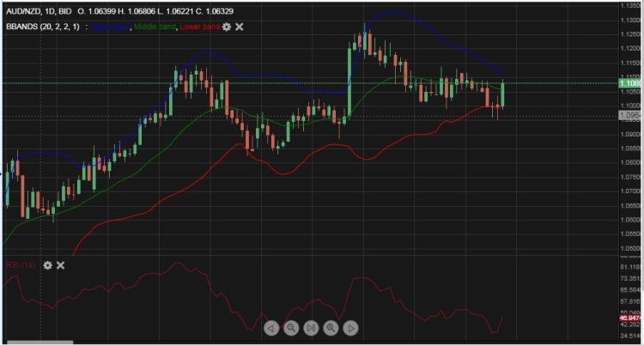
Task: Open Bollinger Bands indicator settings gear
Action: click(x=227, y=27)
